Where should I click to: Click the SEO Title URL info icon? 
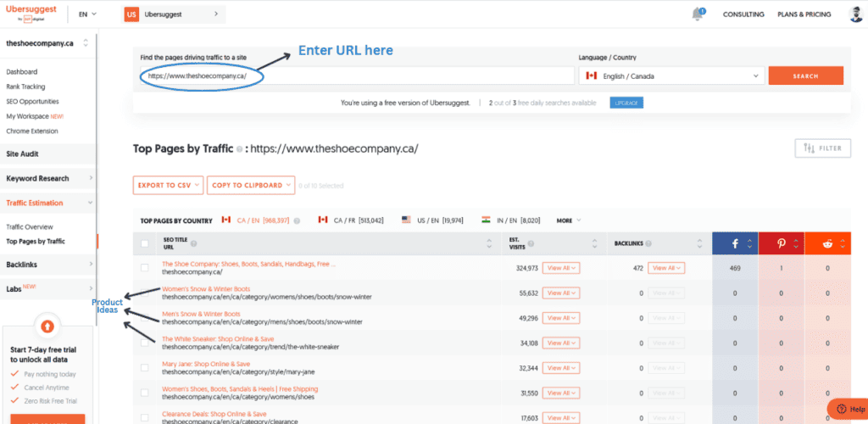coord(193,243)
